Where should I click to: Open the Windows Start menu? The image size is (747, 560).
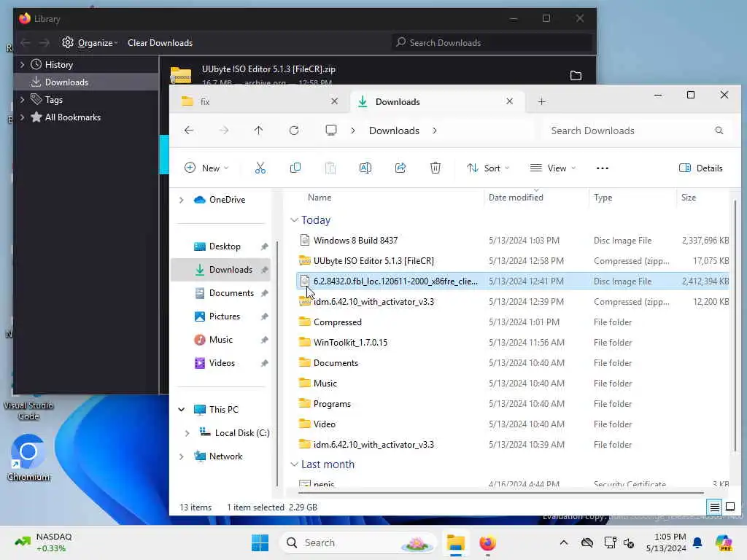pos(260,542)
